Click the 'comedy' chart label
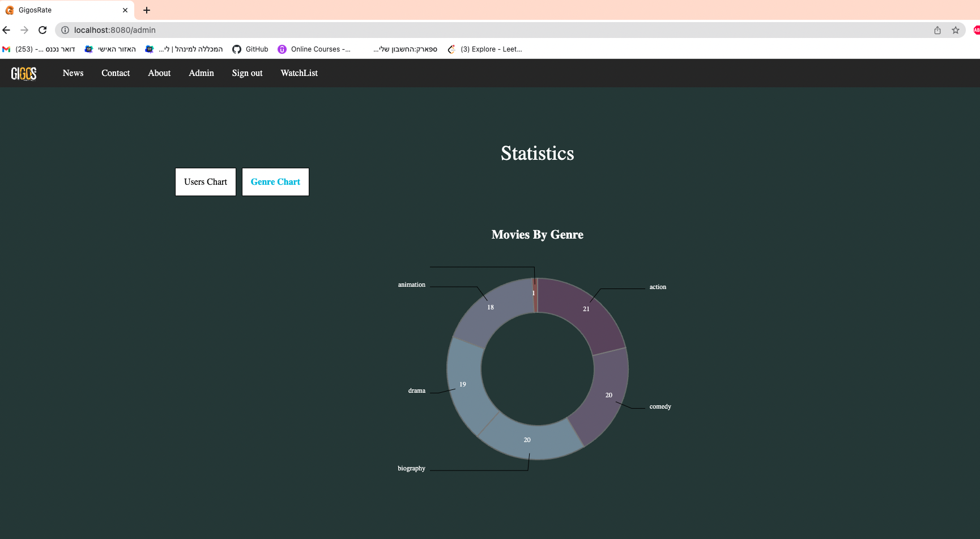The height and width of the screenshot is (539, 980). (660, 407)
